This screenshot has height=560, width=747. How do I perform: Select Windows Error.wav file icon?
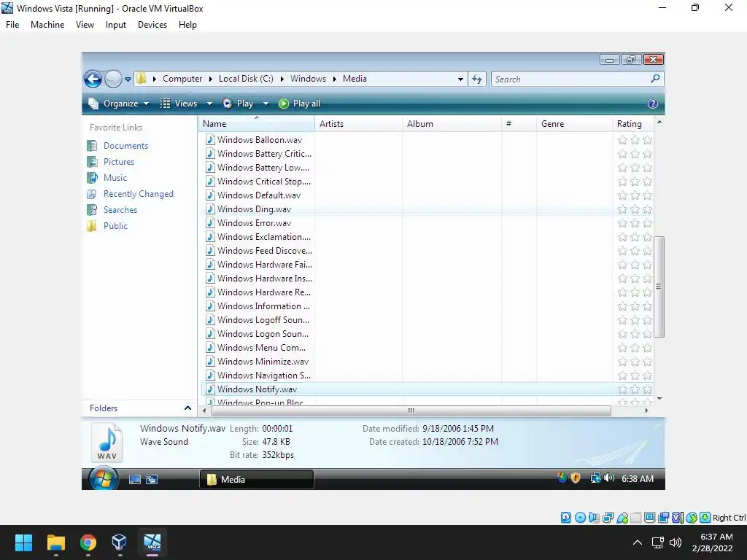click(x=210, y=223)
